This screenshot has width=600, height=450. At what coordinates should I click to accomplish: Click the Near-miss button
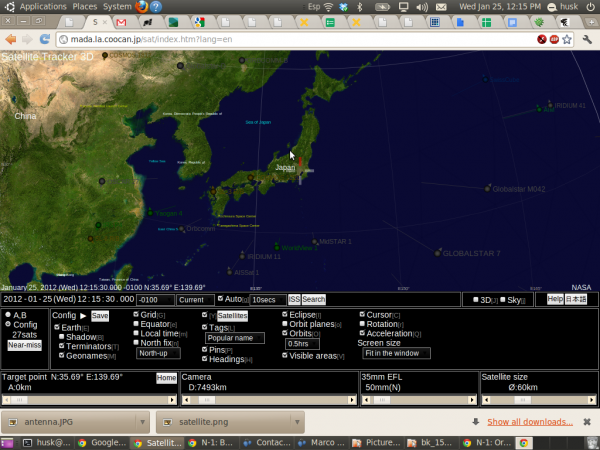point(24,345)
